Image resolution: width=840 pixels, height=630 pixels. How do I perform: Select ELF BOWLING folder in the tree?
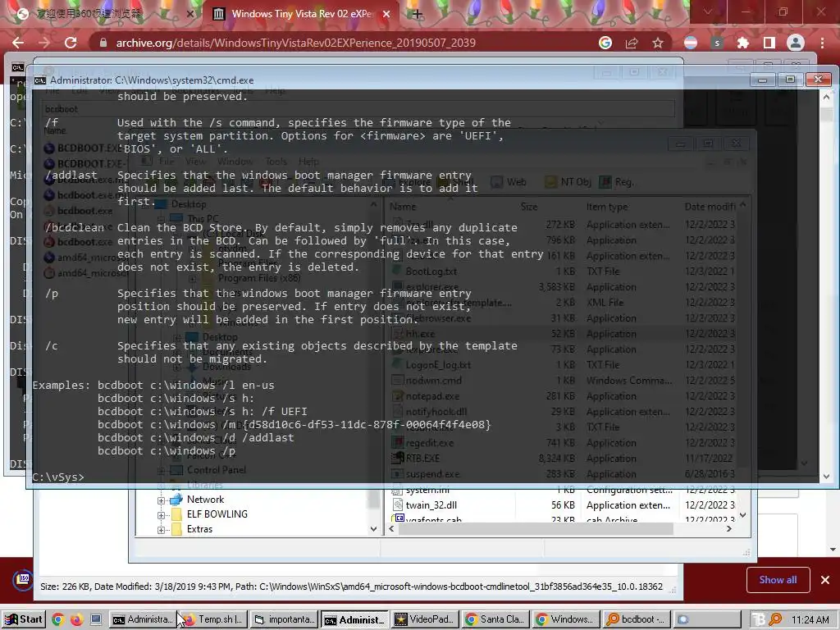[217, 514]
